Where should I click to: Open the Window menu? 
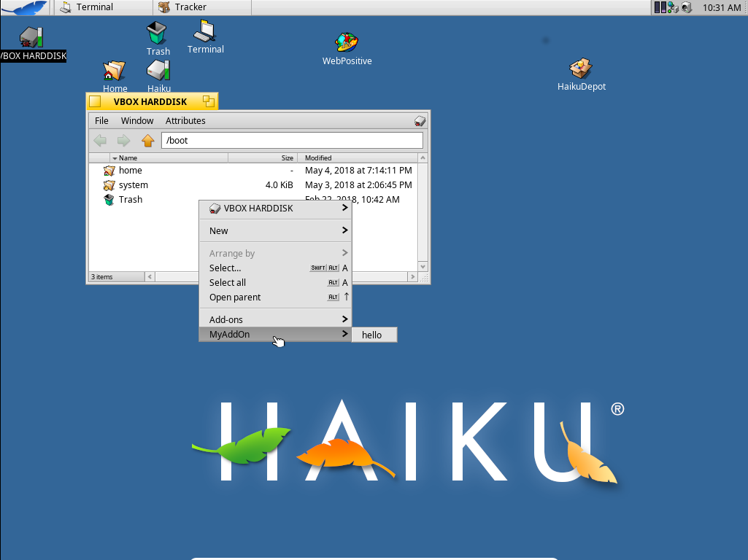(137, 120)
